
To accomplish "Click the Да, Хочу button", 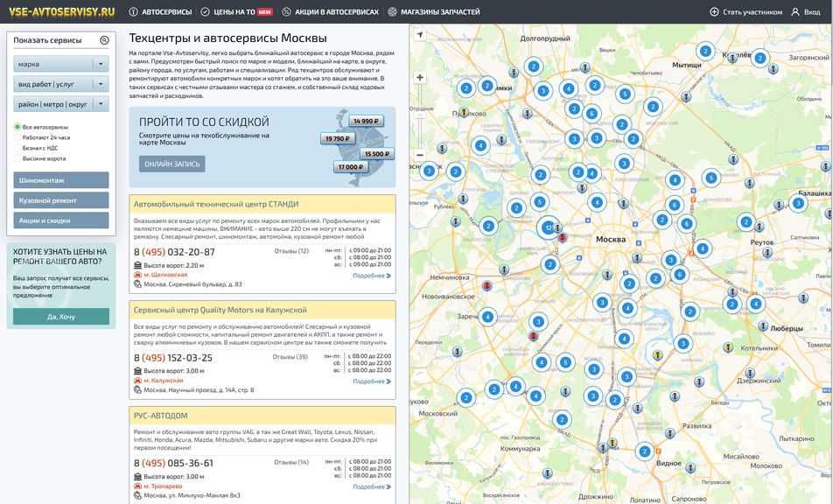I will [61, 317].
